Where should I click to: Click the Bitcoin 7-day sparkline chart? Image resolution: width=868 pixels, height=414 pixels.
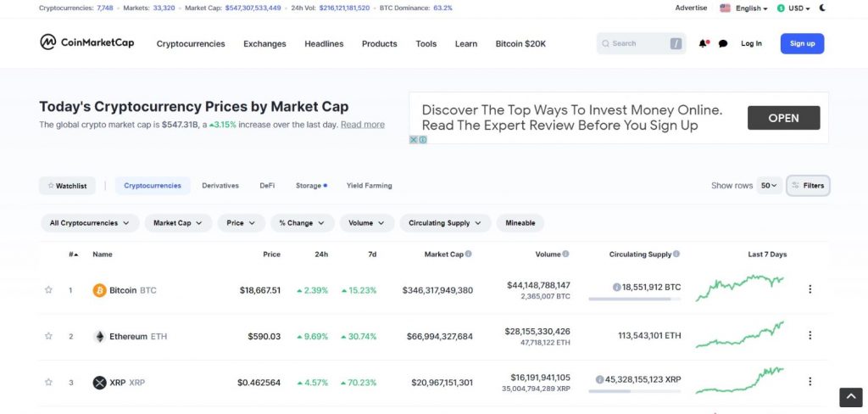click(739, 287)
